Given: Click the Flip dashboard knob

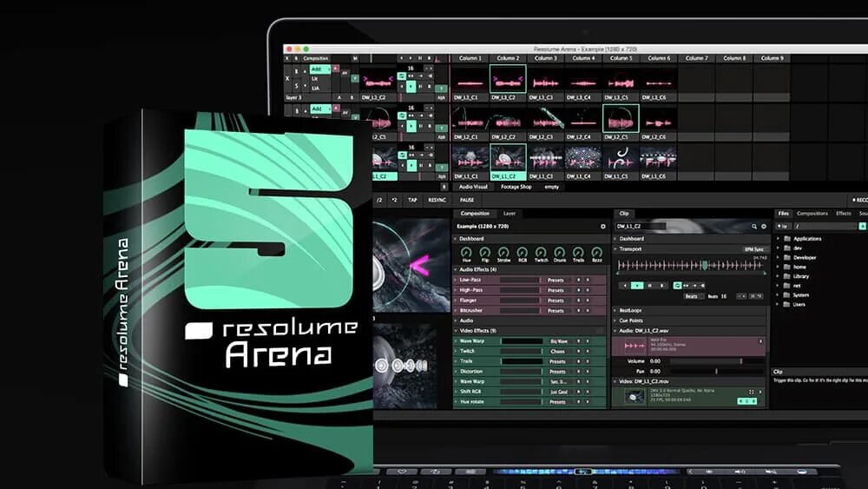Looking at the screenshot, I should [x=485, y=252].
